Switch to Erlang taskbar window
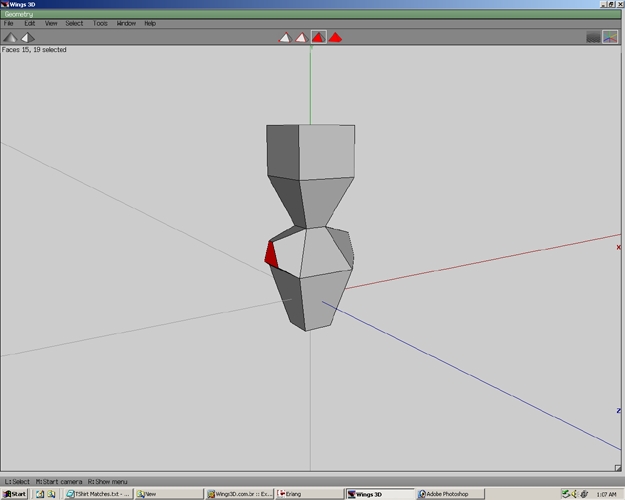This screenshot has width=625, height=500. 309,494
